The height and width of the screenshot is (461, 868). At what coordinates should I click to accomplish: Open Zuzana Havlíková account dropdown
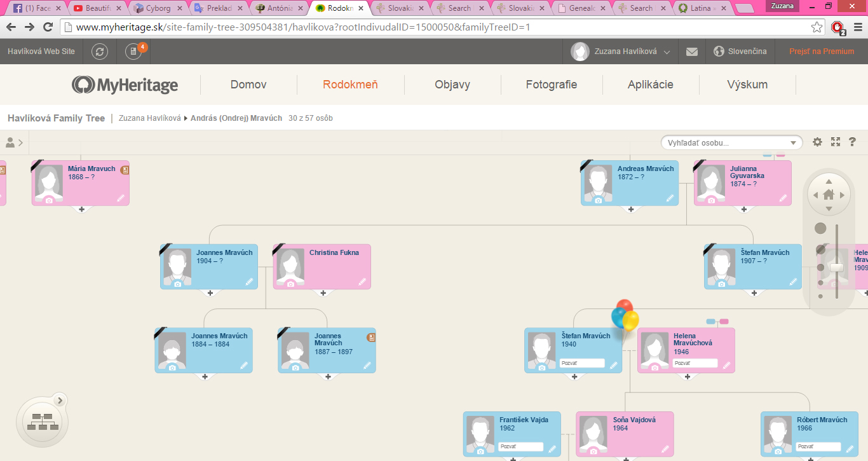[621, 52]
